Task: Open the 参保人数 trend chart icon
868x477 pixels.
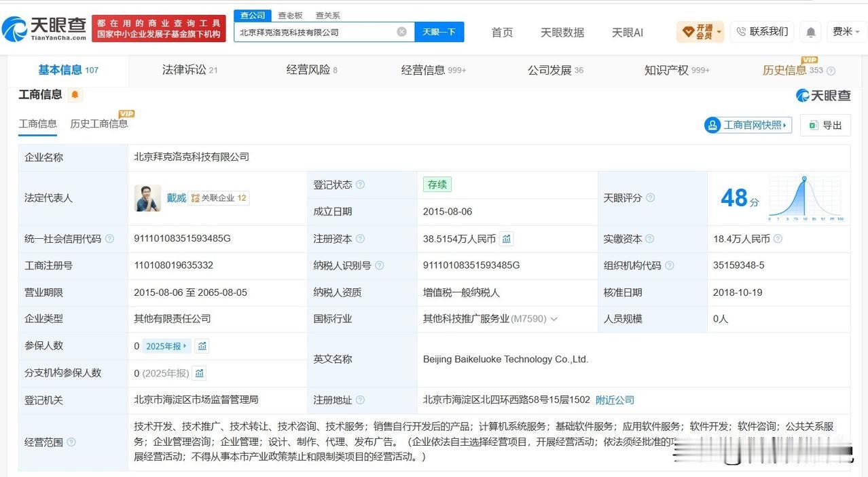Action: click(x=202, y=346)
